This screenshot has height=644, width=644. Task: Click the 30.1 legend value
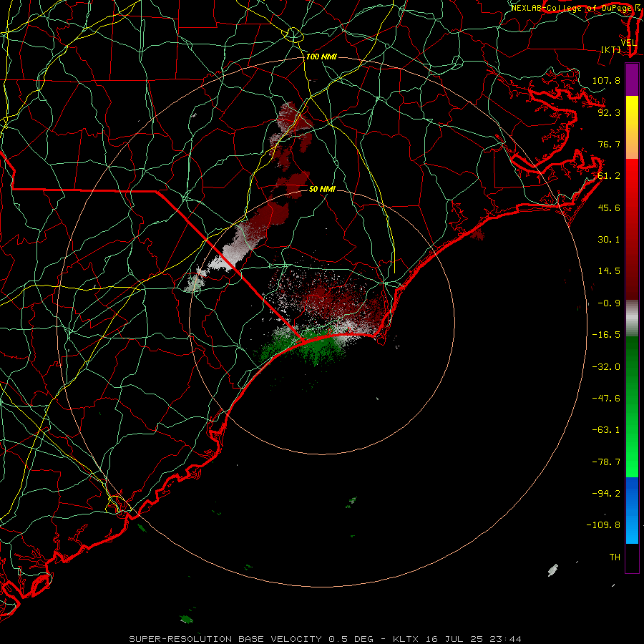(x=609, y=240)
